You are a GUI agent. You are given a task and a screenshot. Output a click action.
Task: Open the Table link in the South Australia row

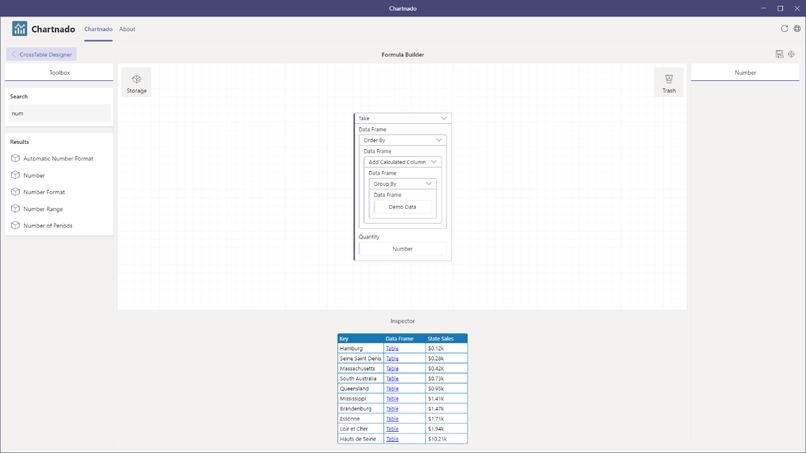tap(392, 378)
